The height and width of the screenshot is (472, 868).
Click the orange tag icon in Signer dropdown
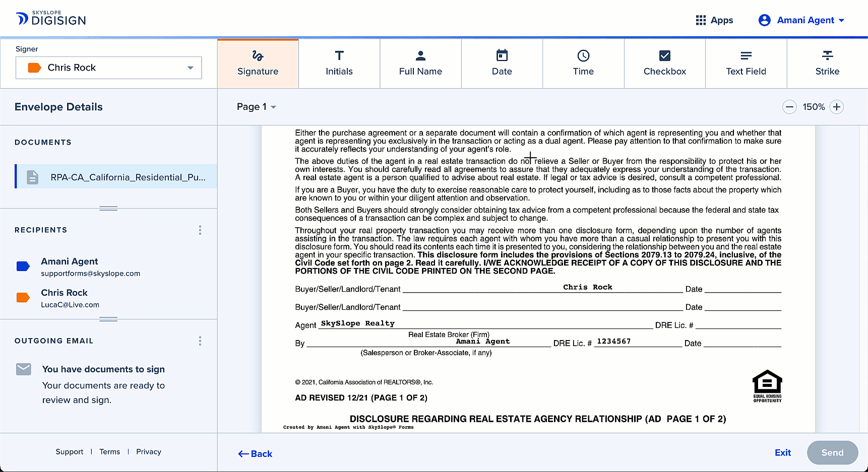34,68
